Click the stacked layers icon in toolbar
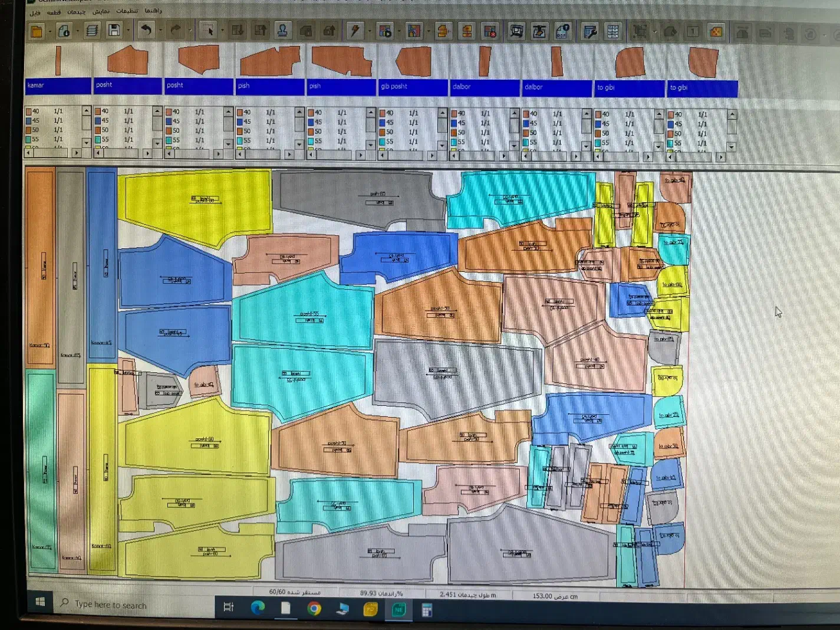 (91, 31)
